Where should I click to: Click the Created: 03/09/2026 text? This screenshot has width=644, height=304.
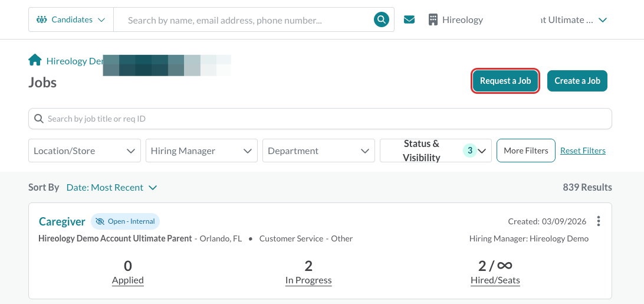tap(547, 221)
